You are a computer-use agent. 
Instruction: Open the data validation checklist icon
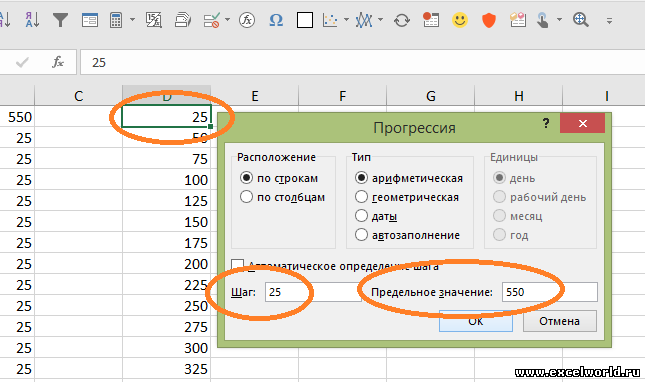(211, 20)
